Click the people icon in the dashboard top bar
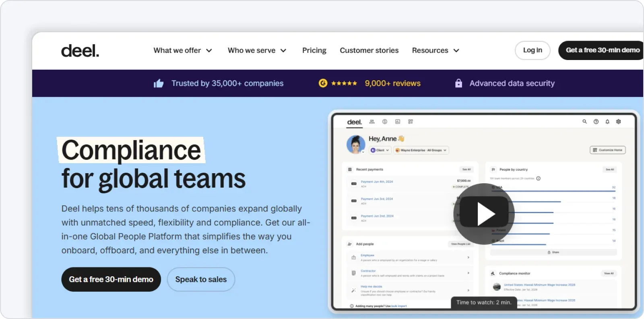The width and height of the screenshot is (644, 319). coord(372,122)
